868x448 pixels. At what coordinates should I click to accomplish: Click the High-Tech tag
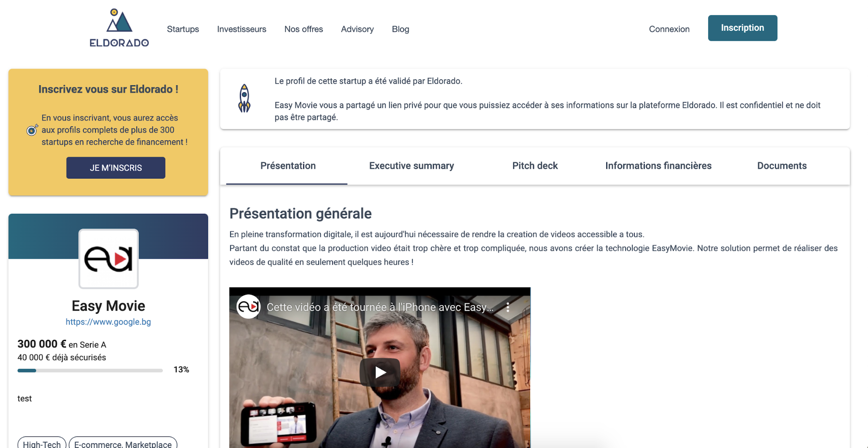[42, 443]
